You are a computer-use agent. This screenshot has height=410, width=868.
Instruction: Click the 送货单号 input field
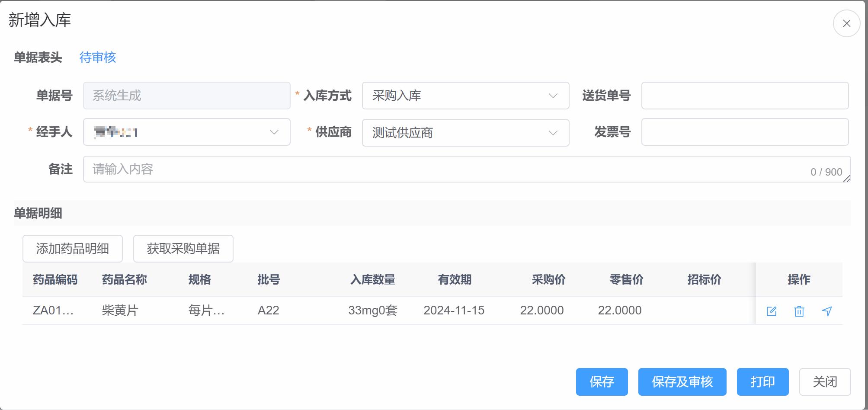(x=744, y=96)
